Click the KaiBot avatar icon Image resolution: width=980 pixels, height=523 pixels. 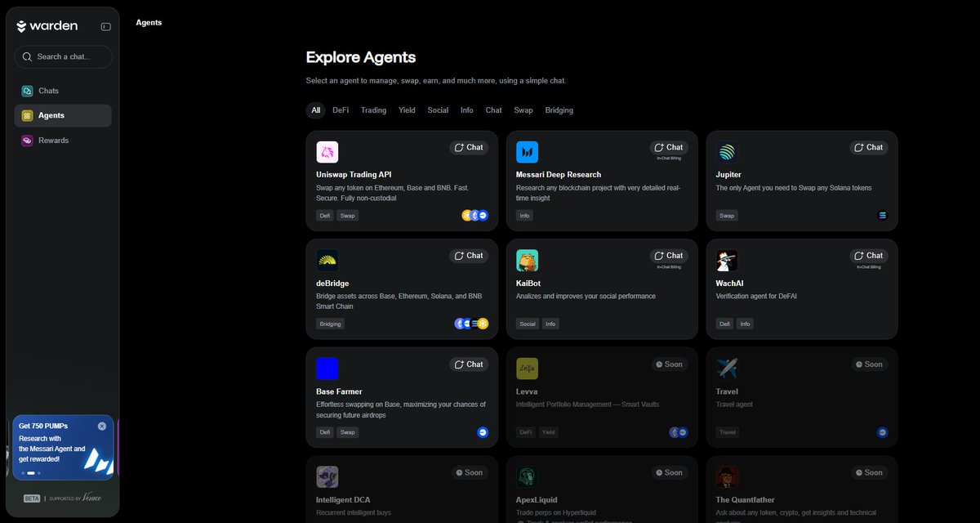[528, 261]
